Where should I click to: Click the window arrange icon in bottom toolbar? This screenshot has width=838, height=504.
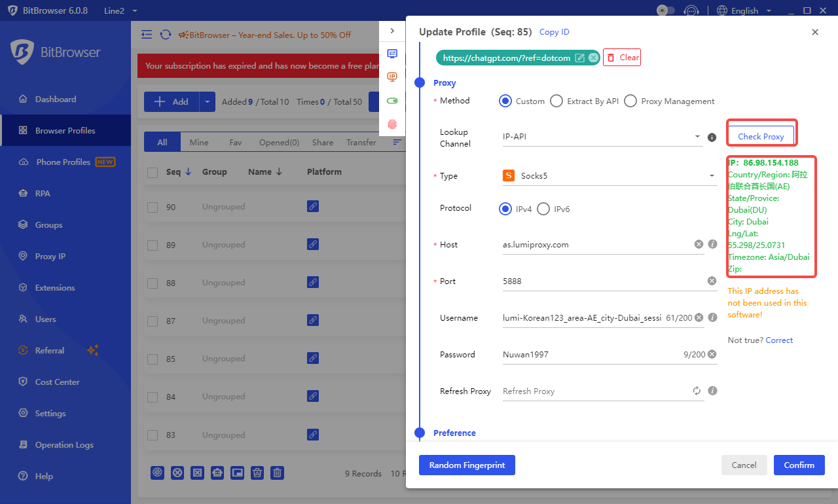tap(238, 473)
